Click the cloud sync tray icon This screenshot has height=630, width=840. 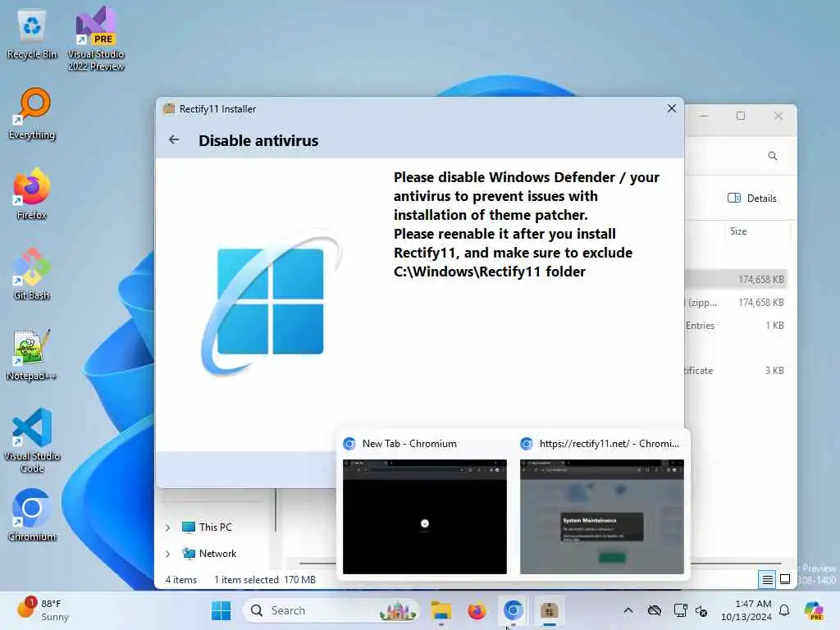tap(654, 610)
